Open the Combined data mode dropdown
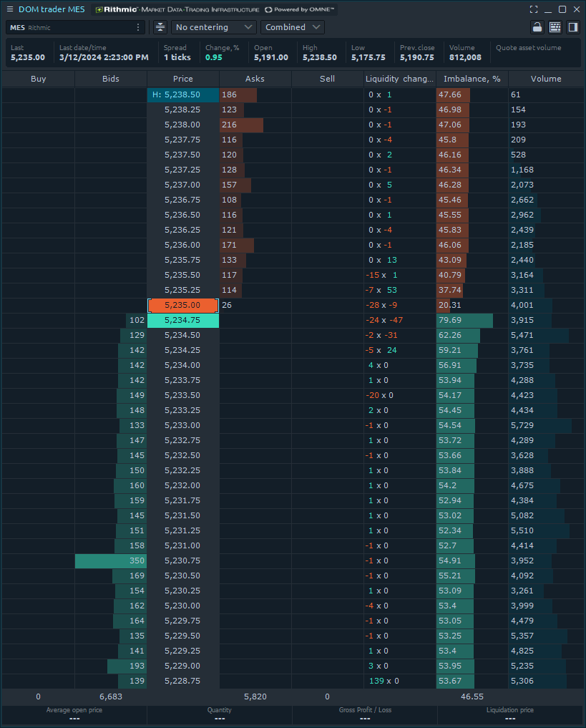 292,26
